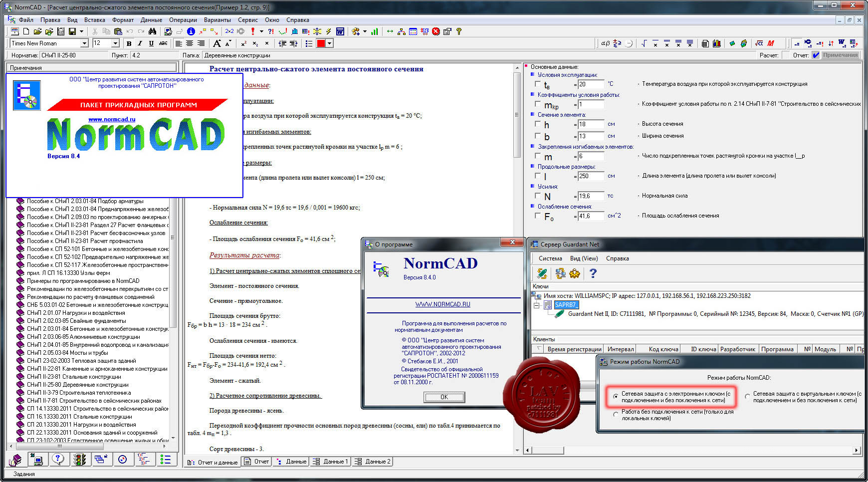Toggle Italic formatting button
Screen dimensions: 868x482
point(140,43)
